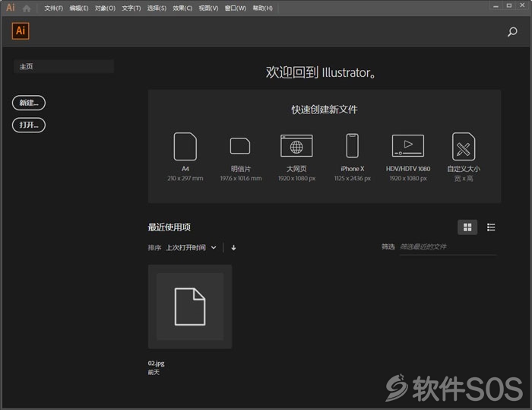Minimize the Illustrator window

(496, 6)
